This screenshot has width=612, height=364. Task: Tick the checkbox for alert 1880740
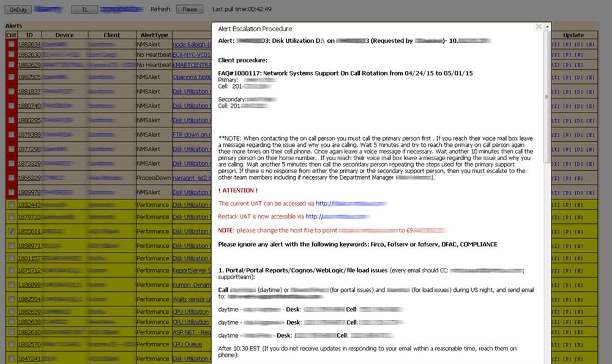pos(11,106)
